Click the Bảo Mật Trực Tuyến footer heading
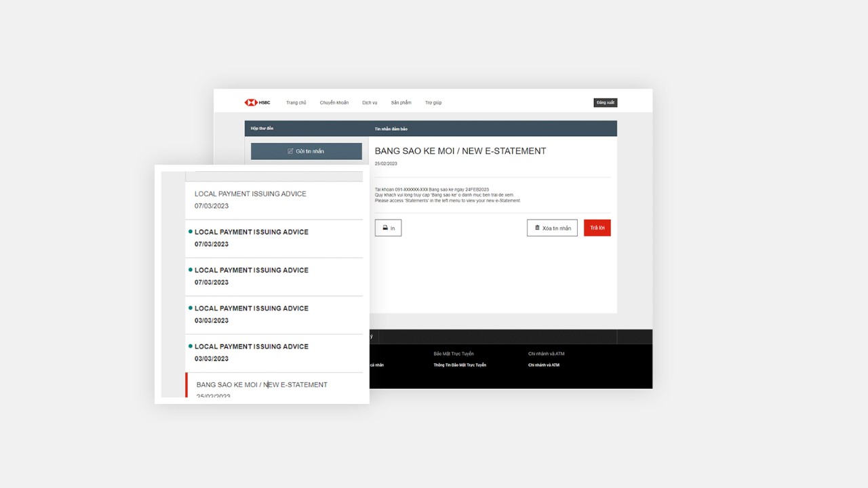The image size is (868, 488). tap(454, 354)
